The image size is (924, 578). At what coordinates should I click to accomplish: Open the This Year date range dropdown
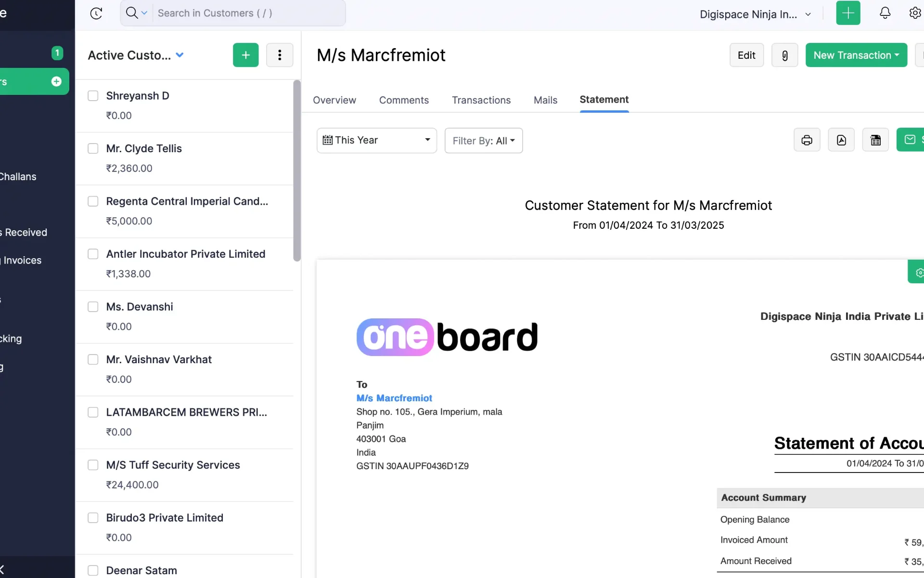click(x=377, y=140)
